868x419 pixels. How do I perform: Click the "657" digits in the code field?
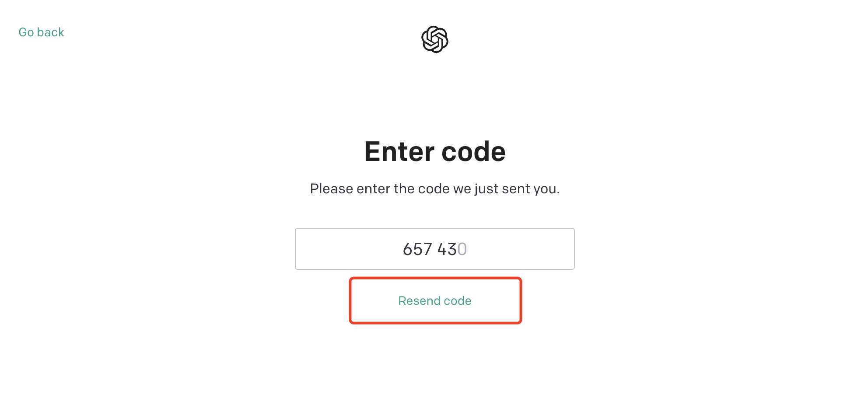(417, 249)
